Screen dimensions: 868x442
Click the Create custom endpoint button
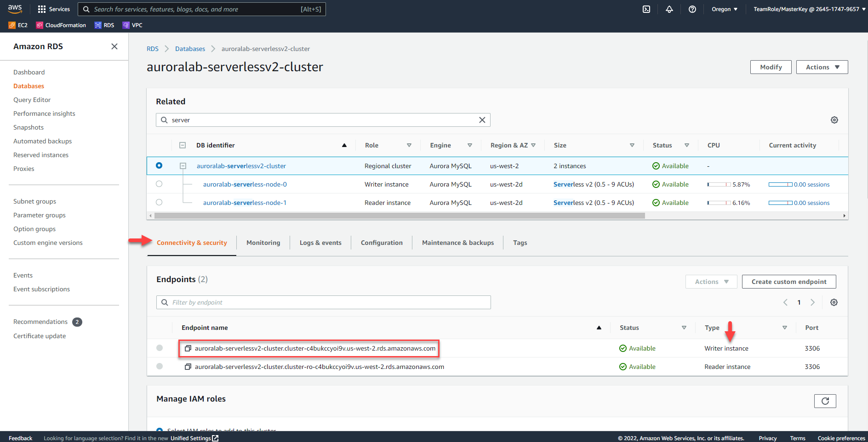(x=788, y=282)
